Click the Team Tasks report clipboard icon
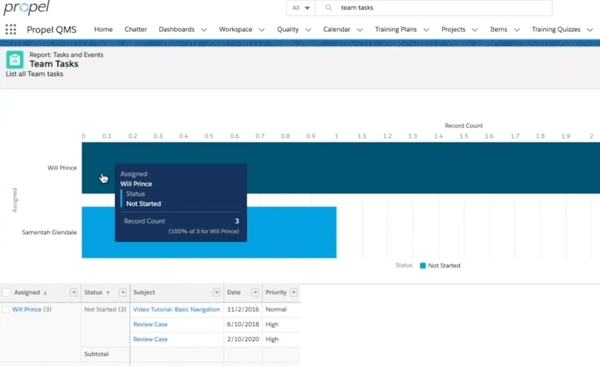 (15, 60)
